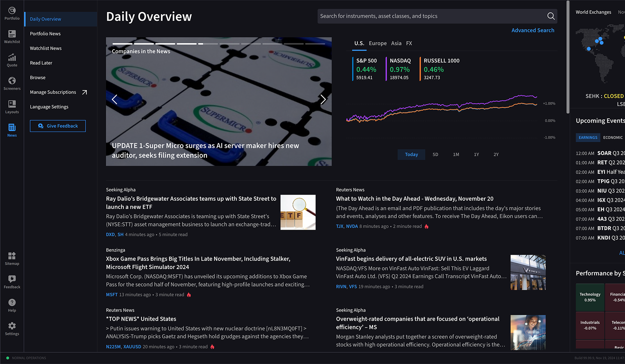
Task: Select the 1Y chart time range
Action: 476,155
